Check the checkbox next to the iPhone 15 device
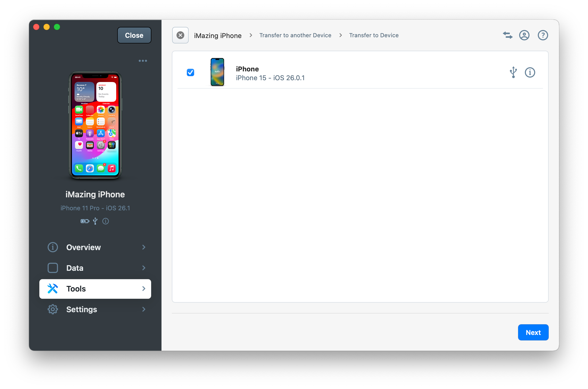This screenshot has width=588, height=389. [x=190, y=72]
